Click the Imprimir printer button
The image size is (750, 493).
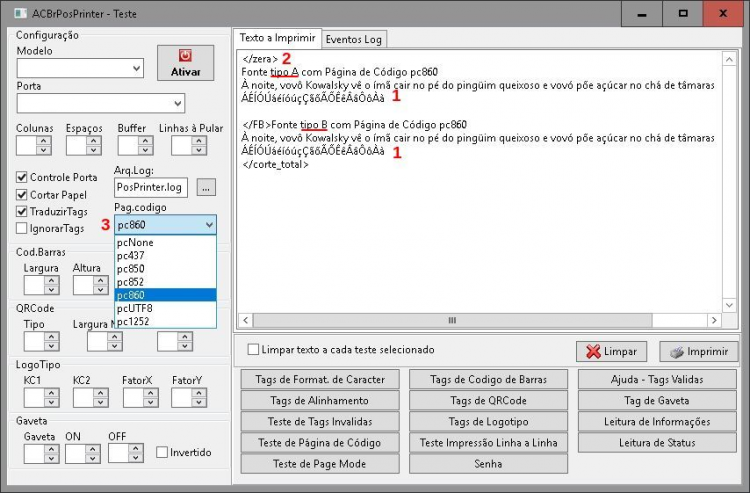698,351
